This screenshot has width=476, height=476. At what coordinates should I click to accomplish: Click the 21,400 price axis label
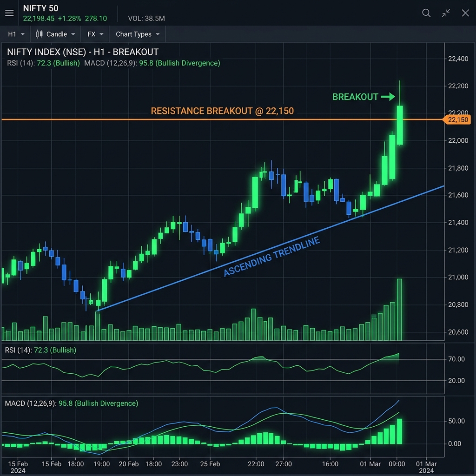[458, 223]
